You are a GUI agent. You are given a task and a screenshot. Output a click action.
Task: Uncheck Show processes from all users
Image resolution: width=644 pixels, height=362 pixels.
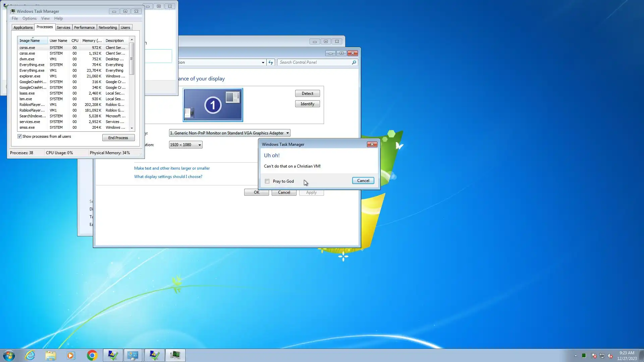pyautogui.click(x=19, y=136)
